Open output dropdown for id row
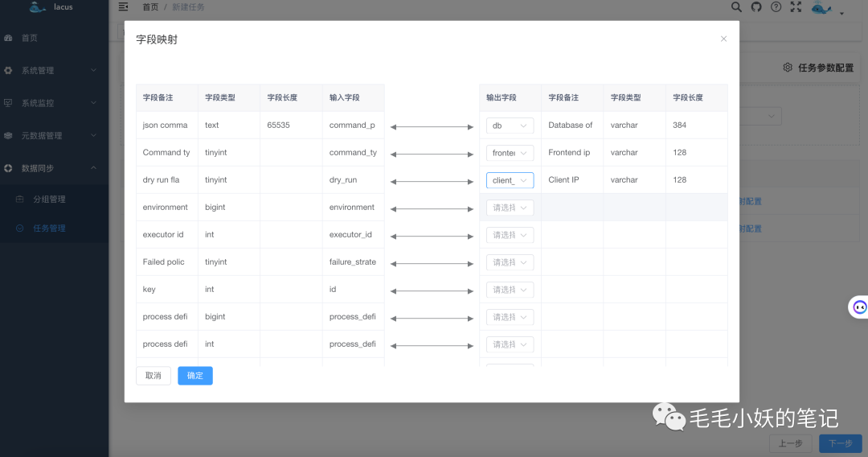 [510, 290]
